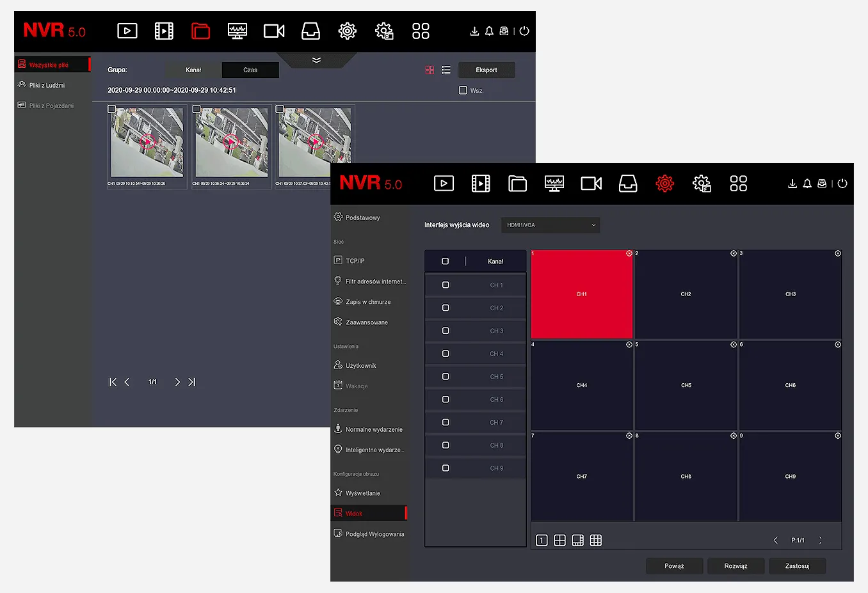This screenshot has height=593, width=868.
Task: Tick the CH 5 channel checkbox
Action: coord(446,377)
